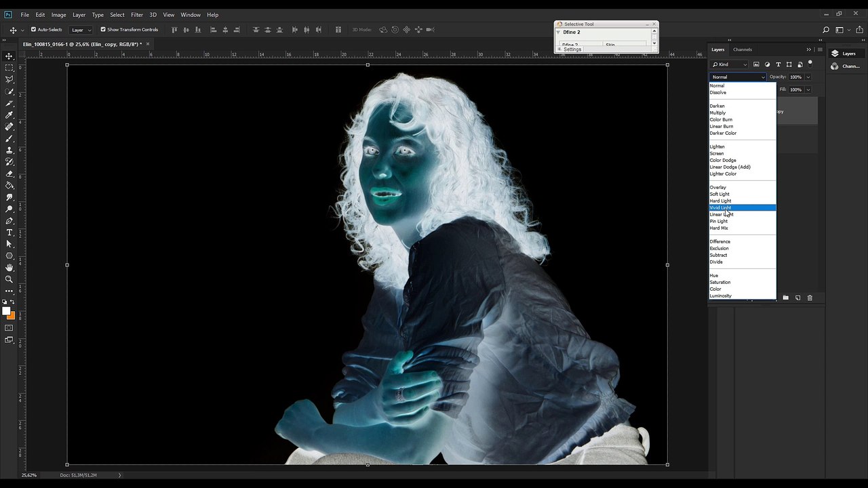Click the orange background color swatch
The height and width of the screenshot is (488, 868).
pyautogui.click(x=12, y=316)
